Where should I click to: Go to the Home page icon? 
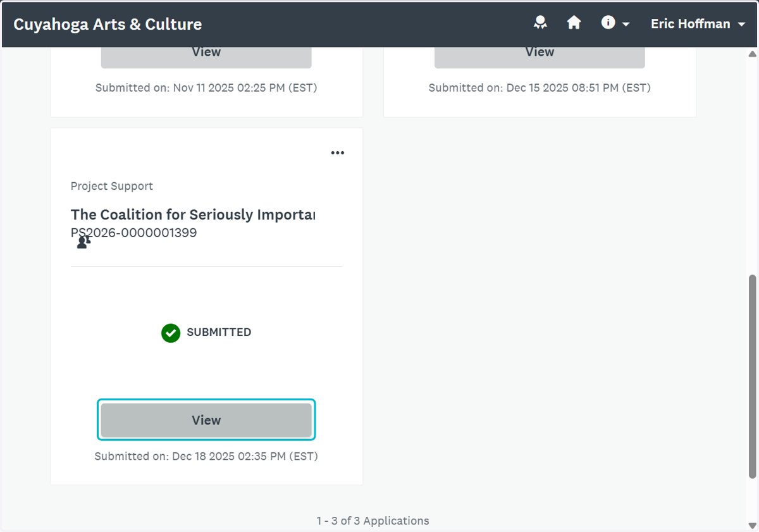[574, 23]
